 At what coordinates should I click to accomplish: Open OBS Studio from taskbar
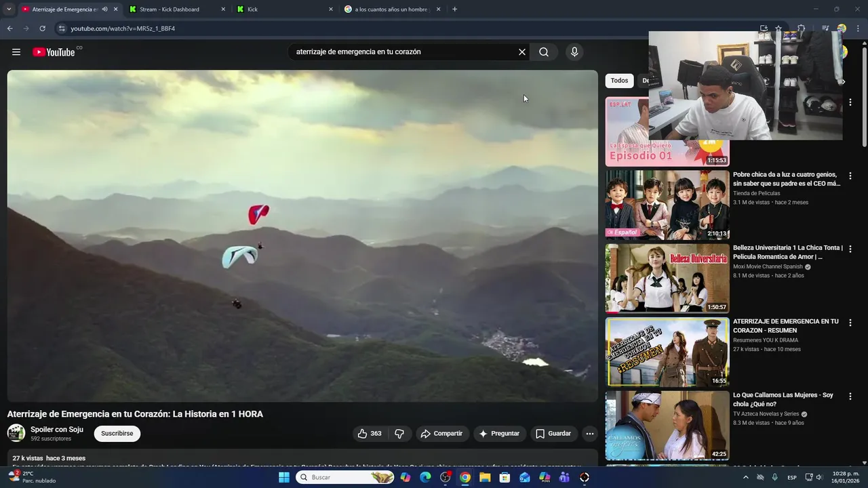point(446,477)
